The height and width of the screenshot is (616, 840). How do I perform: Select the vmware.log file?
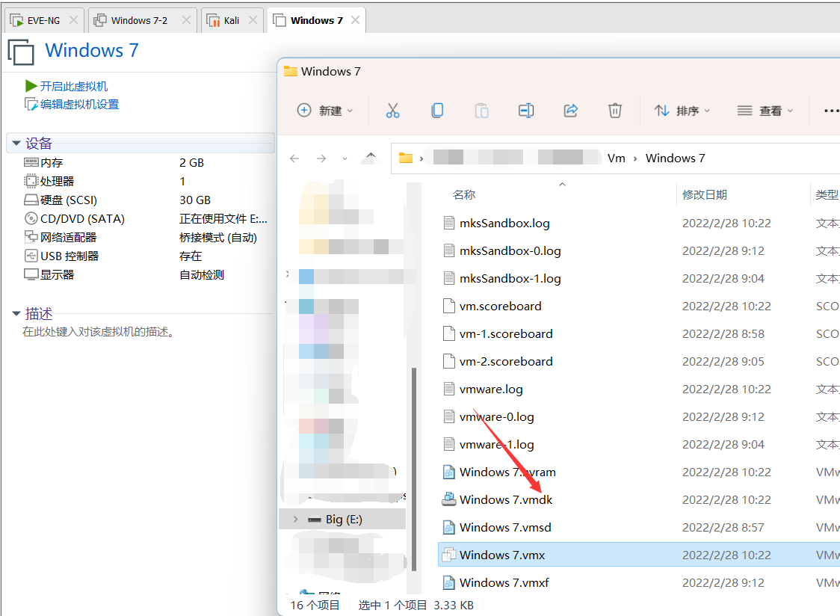point(491,389)
